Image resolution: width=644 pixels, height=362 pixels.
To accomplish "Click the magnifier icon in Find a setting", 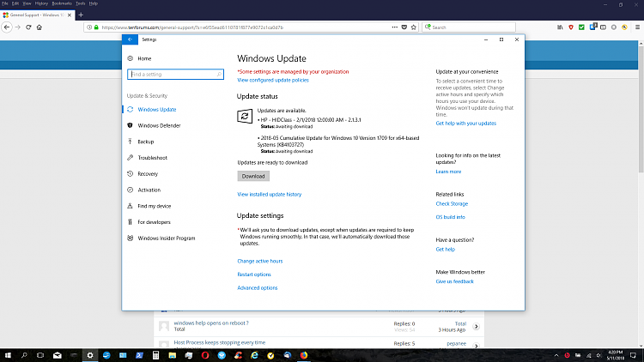I will coord(219,75).
